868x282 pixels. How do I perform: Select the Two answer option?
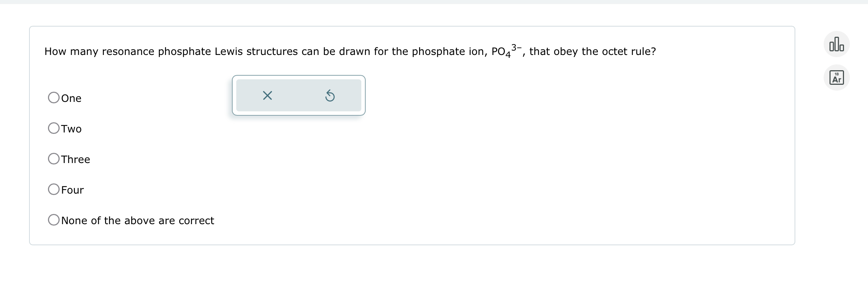(54, 128)
